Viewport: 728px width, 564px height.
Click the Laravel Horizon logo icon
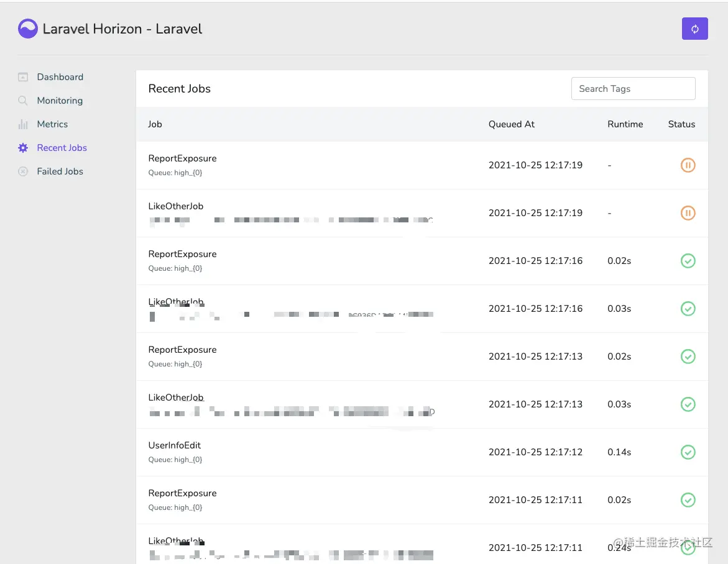click(28, 29)
